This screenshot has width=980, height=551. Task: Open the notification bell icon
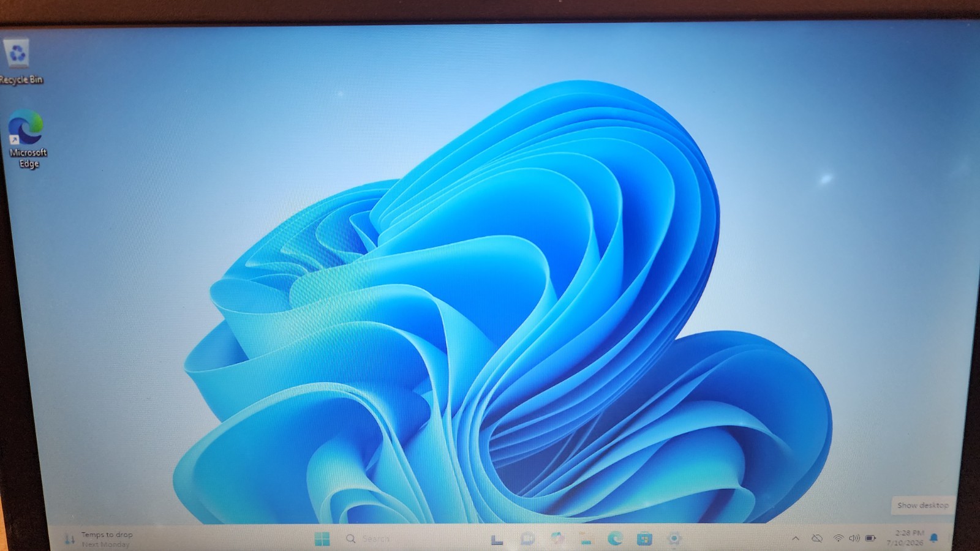coord(934,538)
